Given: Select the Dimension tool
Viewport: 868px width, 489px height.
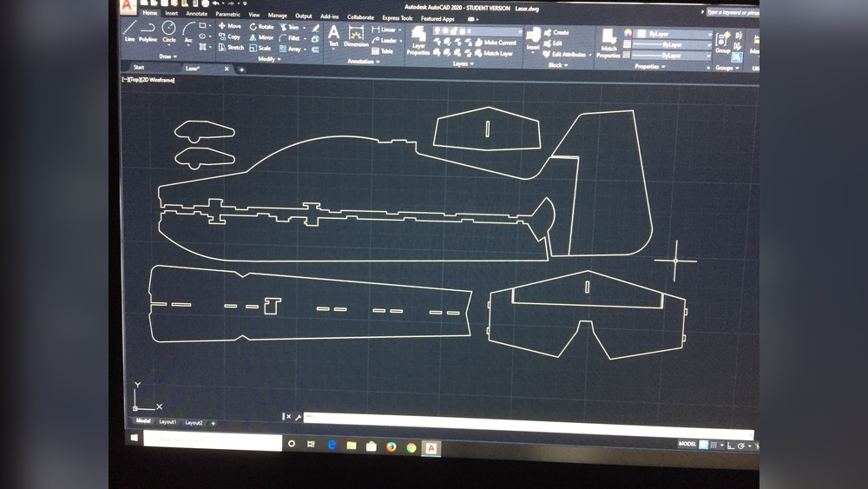Looking at the screenshot, I should click(x=356, y=36).
